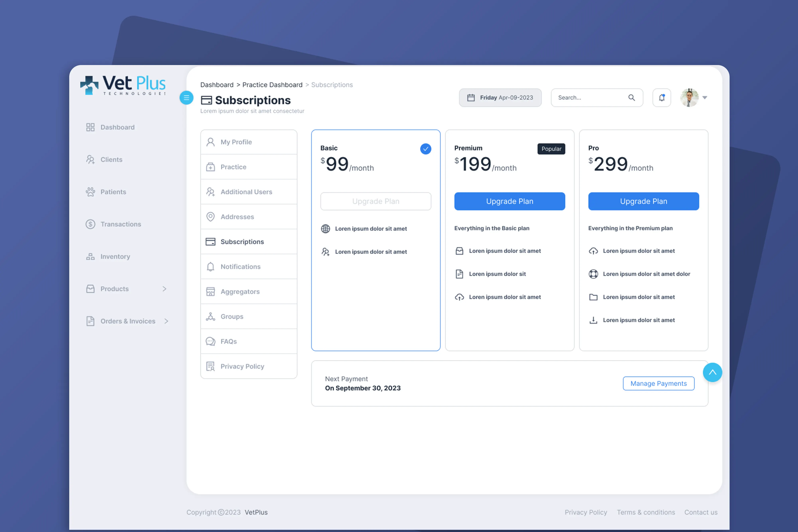Open the user profile dropdown arrow

[705, 98]
